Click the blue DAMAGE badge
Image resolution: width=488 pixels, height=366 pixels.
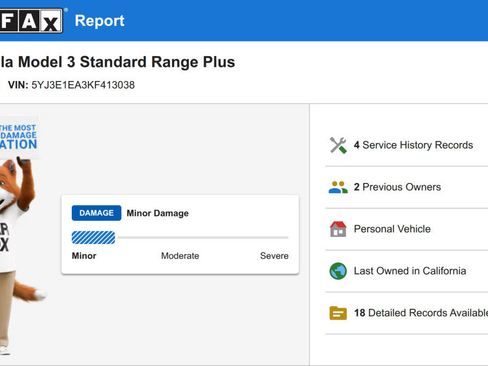click(96, 213)
